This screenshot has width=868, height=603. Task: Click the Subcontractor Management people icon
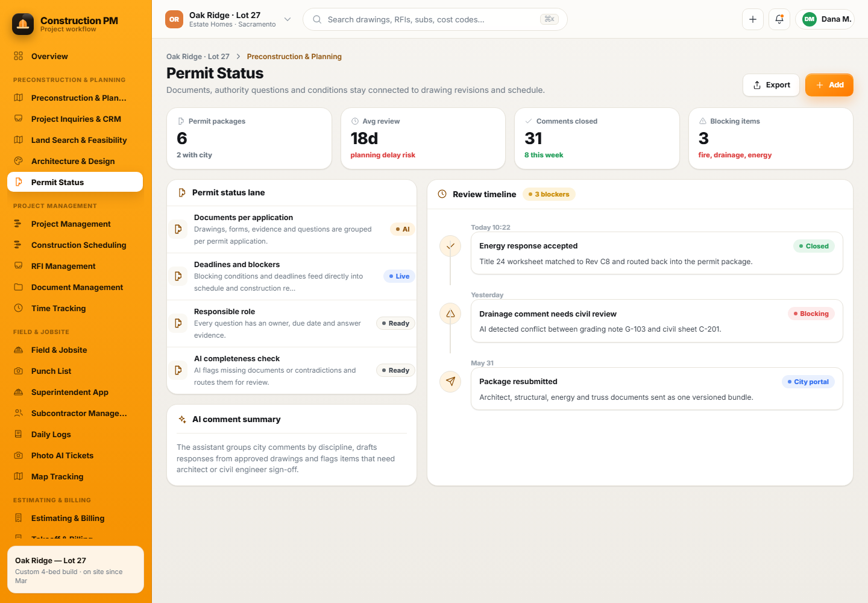19,413
